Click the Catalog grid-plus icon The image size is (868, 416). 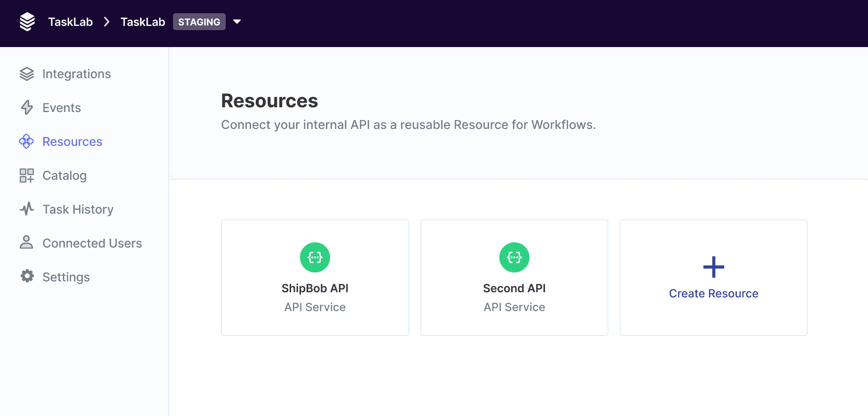[x=27, y=176]
